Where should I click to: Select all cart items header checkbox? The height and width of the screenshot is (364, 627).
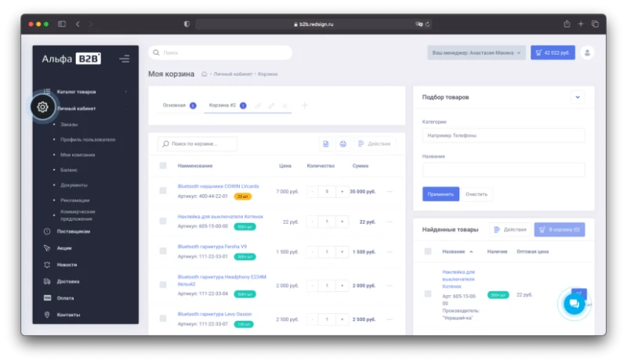[x=163, y=165]
